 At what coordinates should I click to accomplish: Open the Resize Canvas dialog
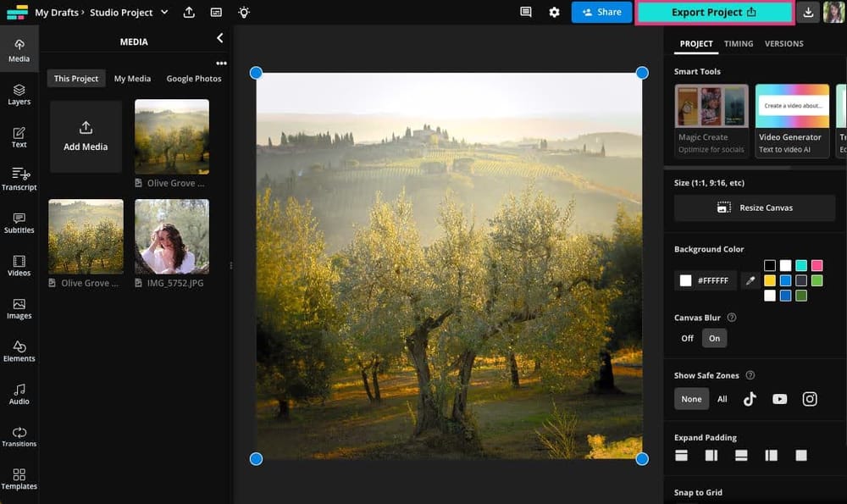(x=754, y=208)
